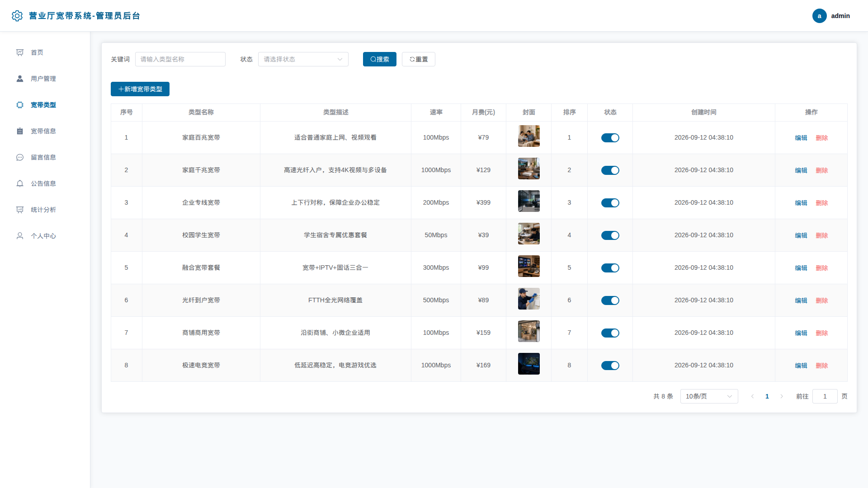Delete the 校园学生宽带 row
Screen dimensions: 868x488
coord(821,235)
